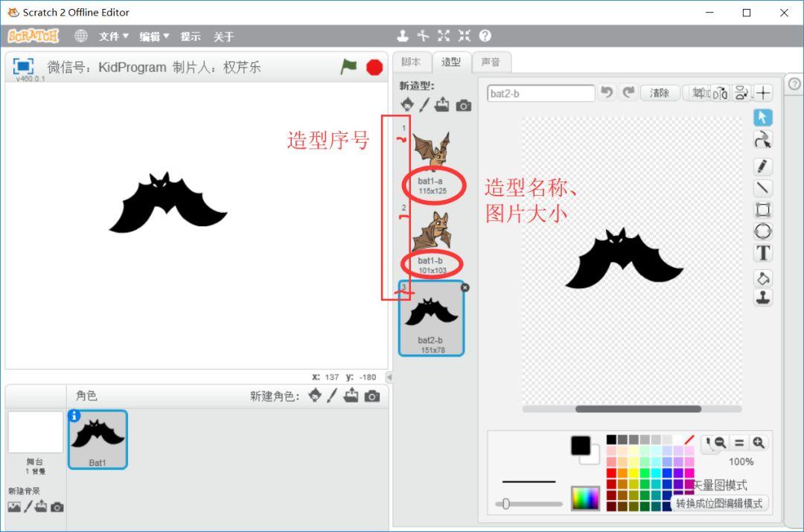
Task: Select the toolbar Delete scissors icon
Action: click(423, 36)
